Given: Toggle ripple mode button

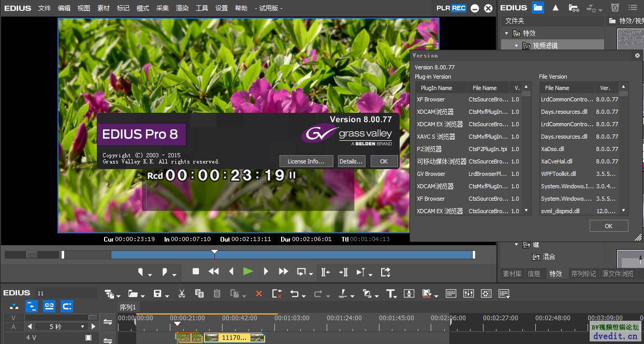Looking at the screenshot, I should pyautogui.click(x=32, y=306).
